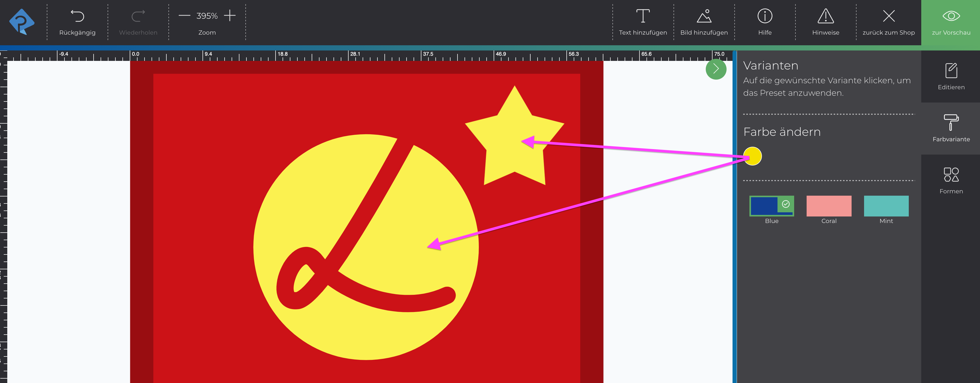Increase zoom with the plus button

(230, 16)
